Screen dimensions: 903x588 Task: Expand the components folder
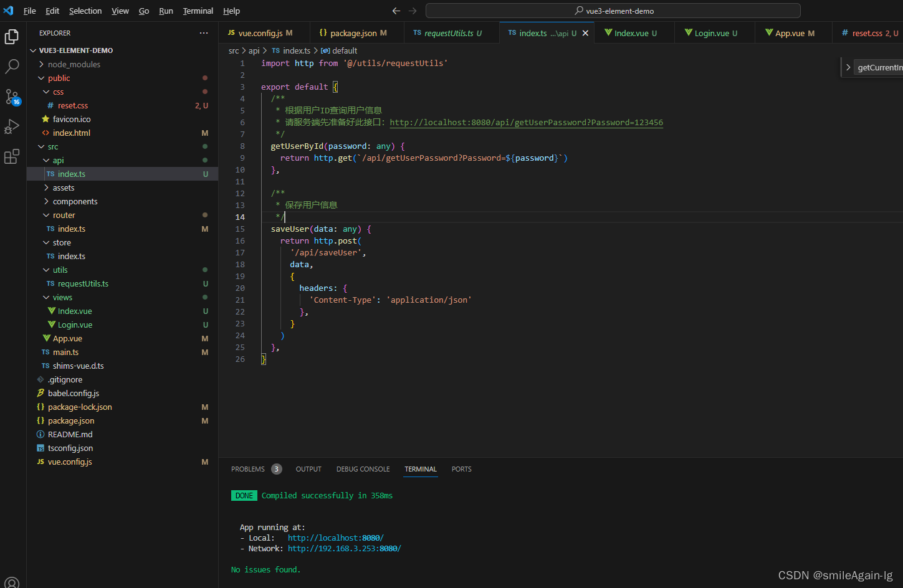46,201
